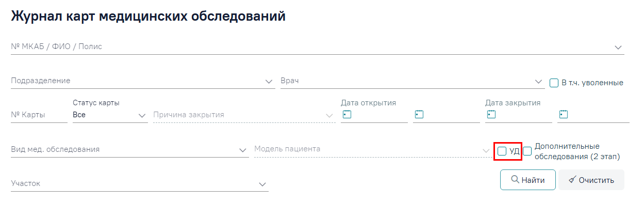Open last calendar icon of Дата закрытия range

pos(564,114)
